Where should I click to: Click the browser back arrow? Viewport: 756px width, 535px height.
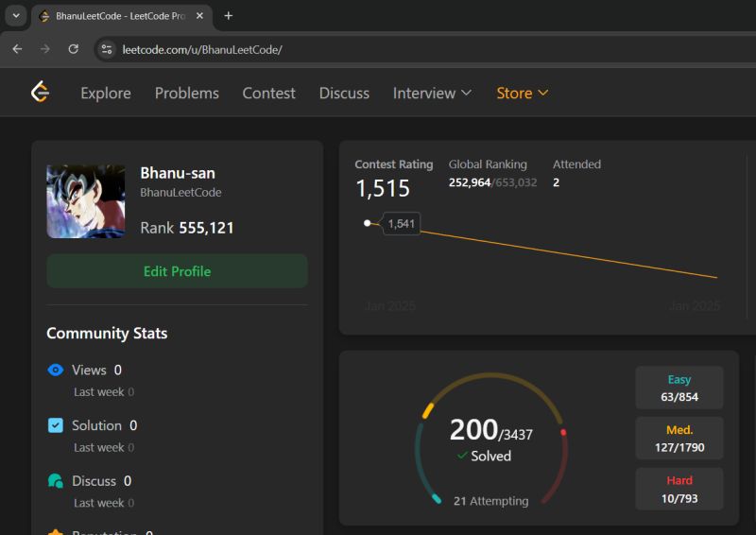(x=17, y=49)
